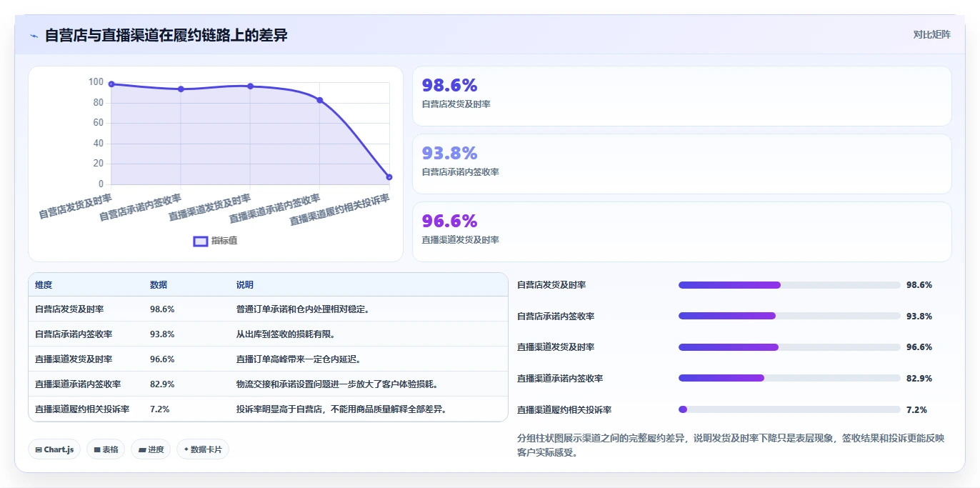Click the 直播渠道发货及时率 card caption

pyautogui.click(x=460, y=240)
